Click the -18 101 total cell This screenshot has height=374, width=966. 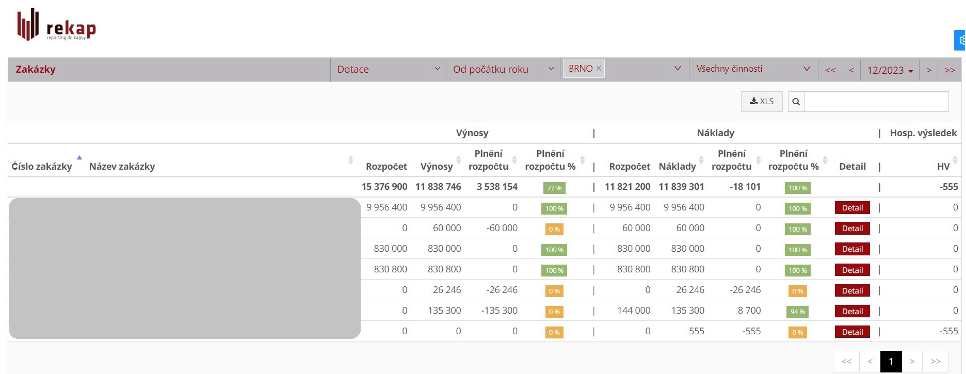744,187
